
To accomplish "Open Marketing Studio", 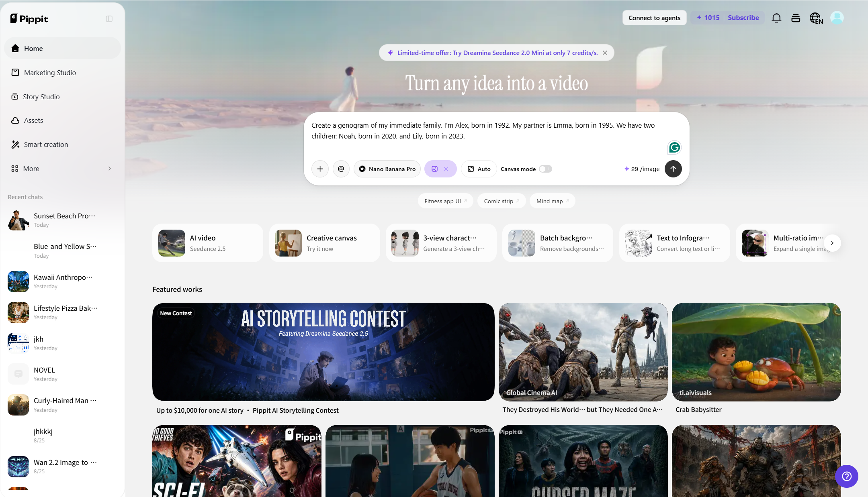I will coord(62,72).
